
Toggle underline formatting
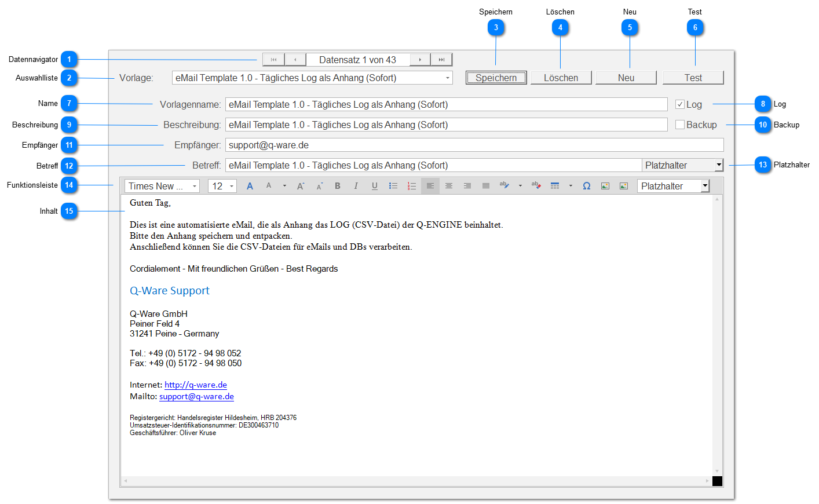tap(375, 186)
